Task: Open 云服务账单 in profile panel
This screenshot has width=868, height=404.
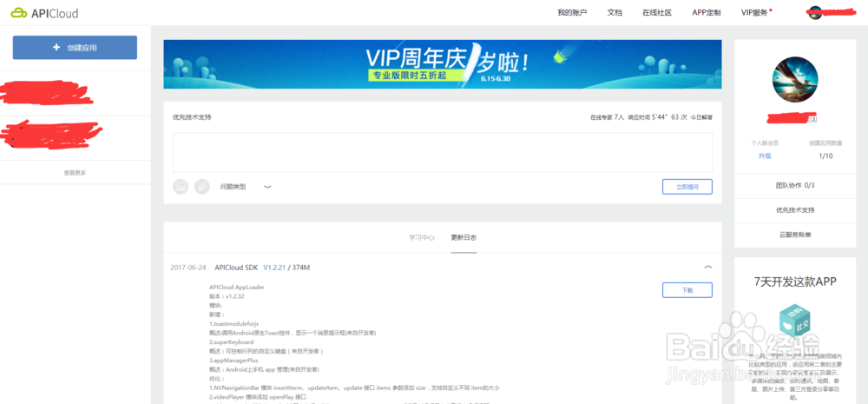Action: pyautogui.click(x=795, y=235)
